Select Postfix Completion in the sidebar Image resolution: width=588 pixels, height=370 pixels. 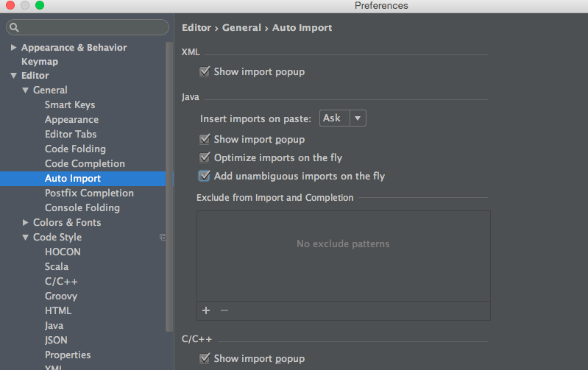89,193
